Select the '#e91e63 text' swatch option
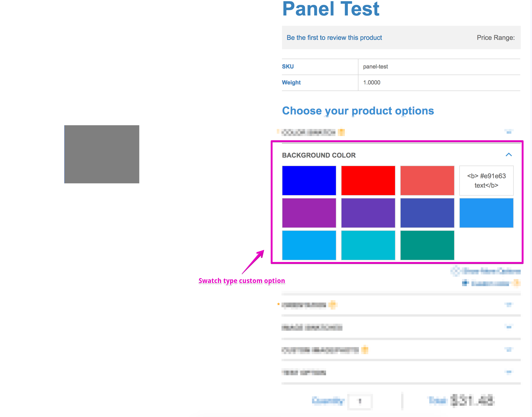The image size is (532, 417). point(486,180)
